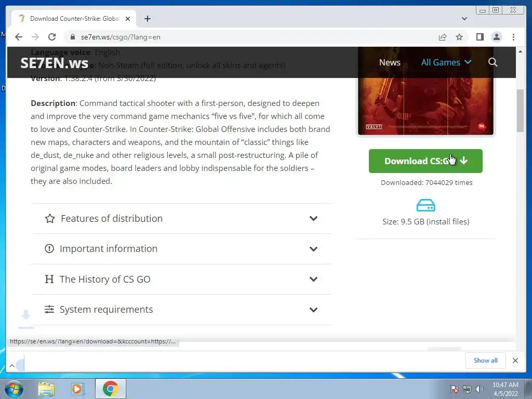Click the Downloaded: 7044029 times text
Screen dimensions: 532x399
click(x=427, y=182)
